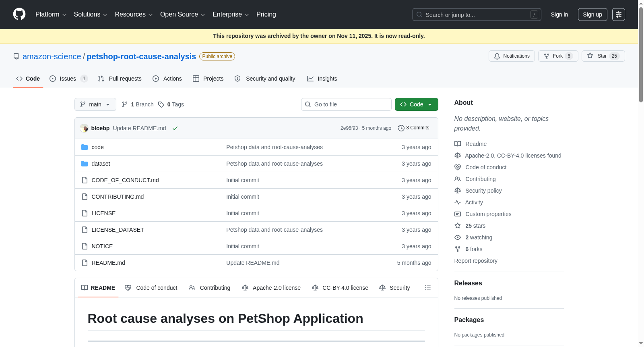The image size is (644, 347).
Task: Click the star icon beside 25 stars
Action: 458,226
